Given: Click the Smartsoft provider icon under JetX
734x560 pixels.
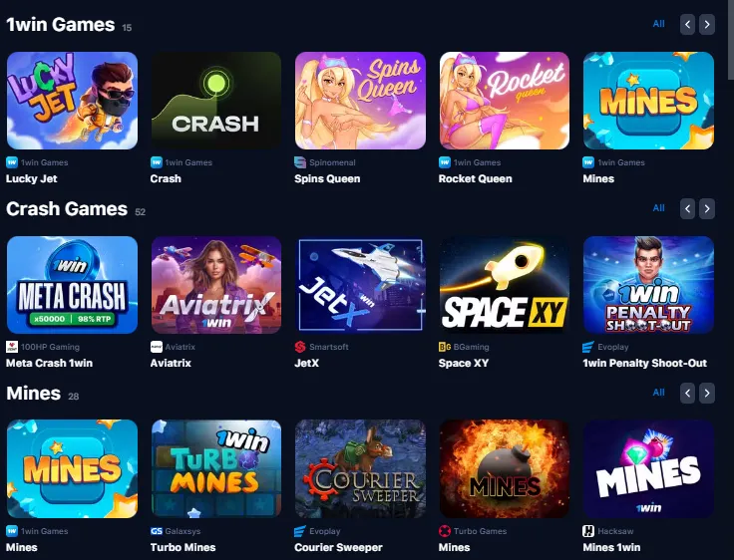Looking at the screenshot, I should 300,347.
